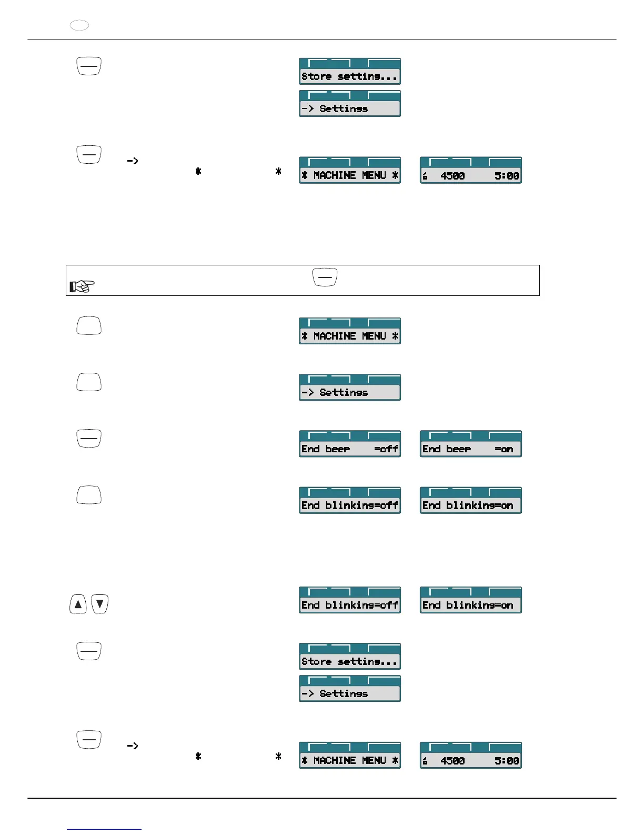Click the bottommost "4500 5:00" display

click(470, 756)
